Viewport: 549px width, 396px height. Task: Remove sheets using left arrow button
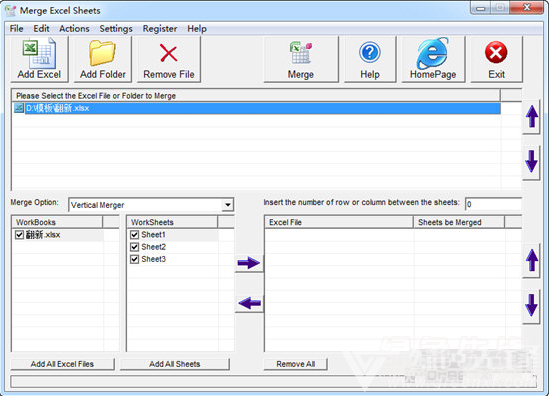coord(249,303)
